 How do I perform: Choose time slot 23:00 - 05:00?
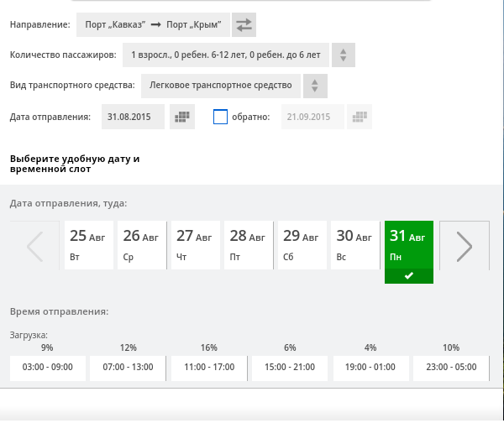point(451,368)
